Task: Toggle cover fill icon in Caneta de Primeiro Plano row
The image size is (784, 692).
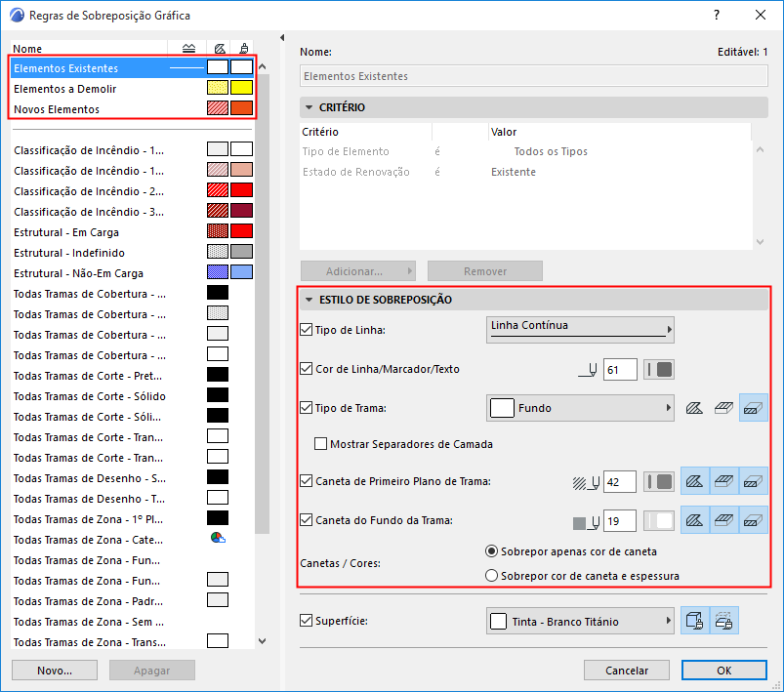Action: coord(723,481)
